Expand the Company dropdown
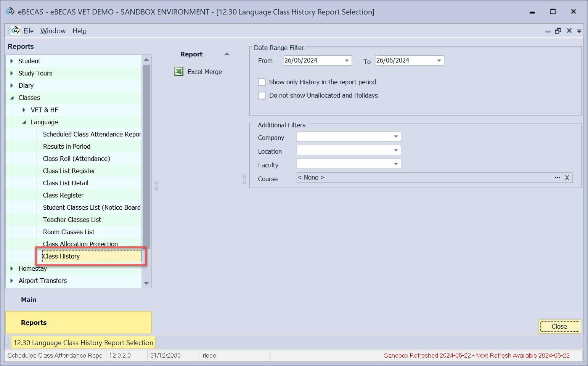This screenshot has width=588, height=366. pos(396,136)
